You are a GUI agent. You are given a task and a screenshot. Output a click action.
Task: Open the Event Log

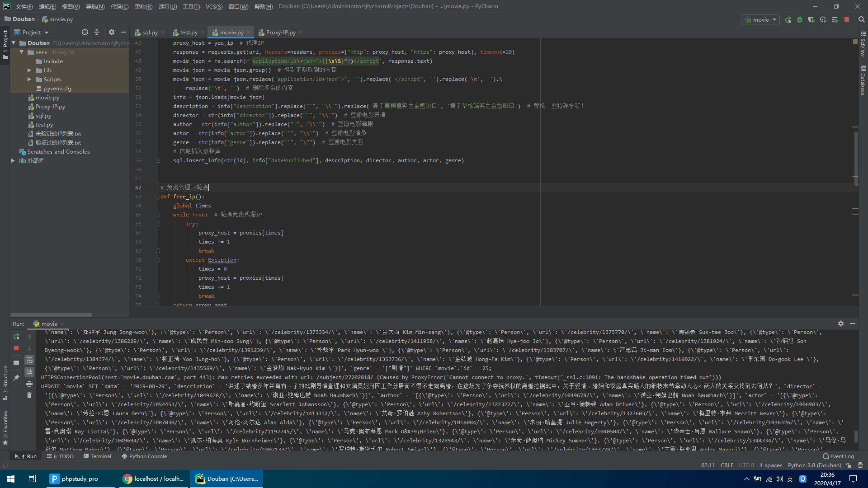(838, 456)
